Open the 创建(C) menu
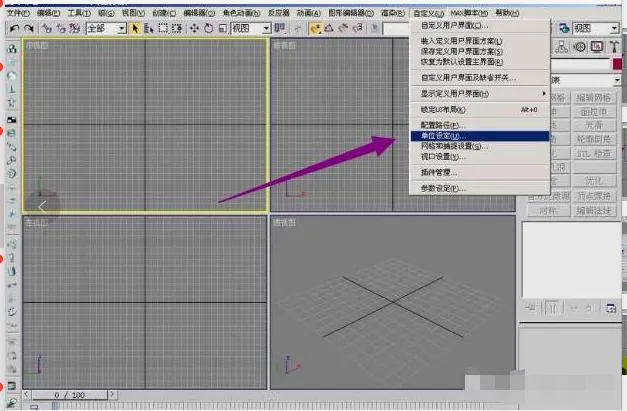 click(x=164, y=13)
